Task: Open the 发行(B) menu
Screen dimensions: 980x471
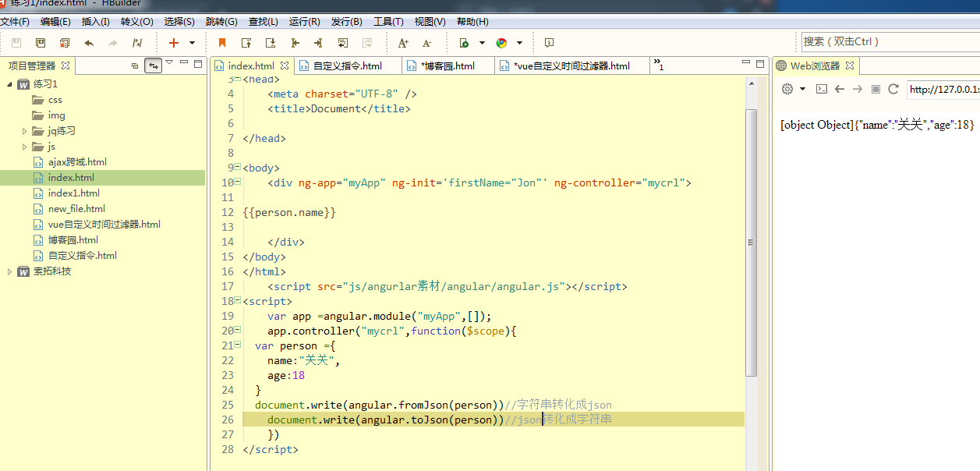Action: [x=346, y=22]
